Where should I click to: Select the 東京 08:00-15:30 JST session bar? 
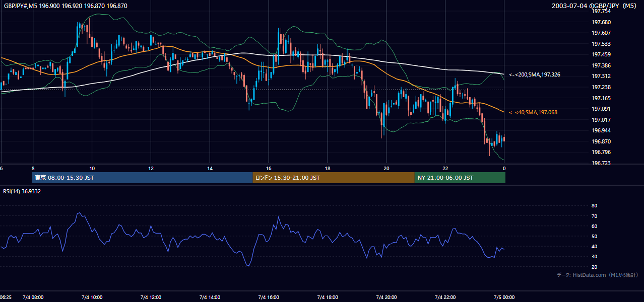142,178
